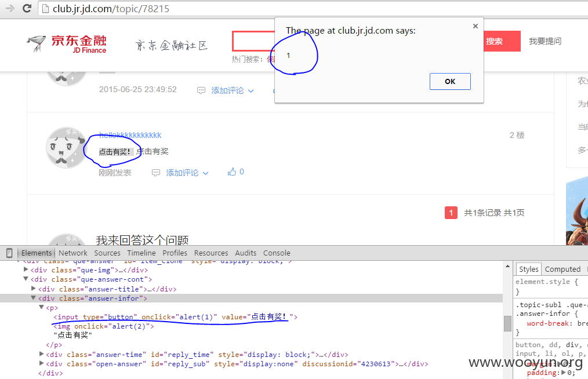Collapse the <p> node in the DOM tree
This screenshot has width=588, height=379.
pyautogui.click(x=42, y=307)
